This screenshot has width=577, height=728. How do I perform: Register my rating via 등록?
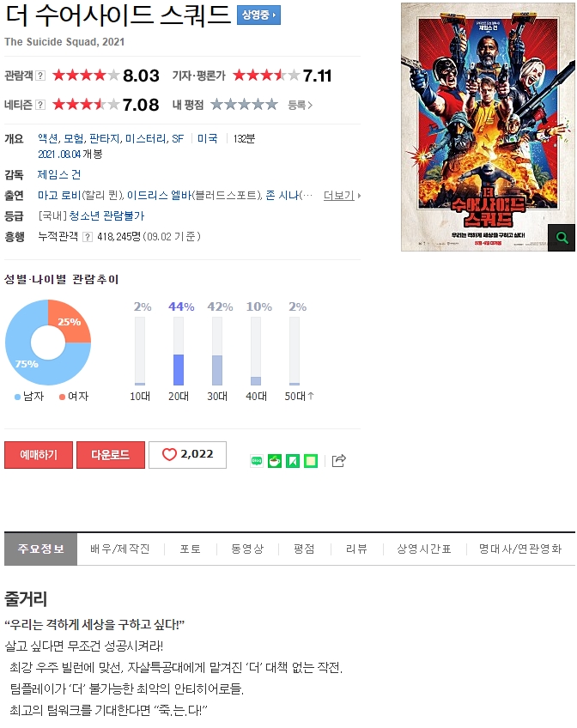300,105
